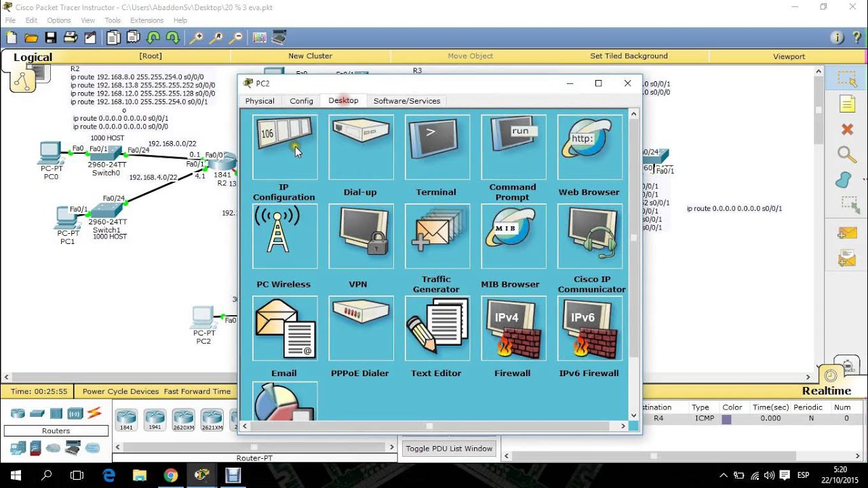Switch to Realtime mode
Image resolution: width=868 pixels, height=488 pixels.
826,391
